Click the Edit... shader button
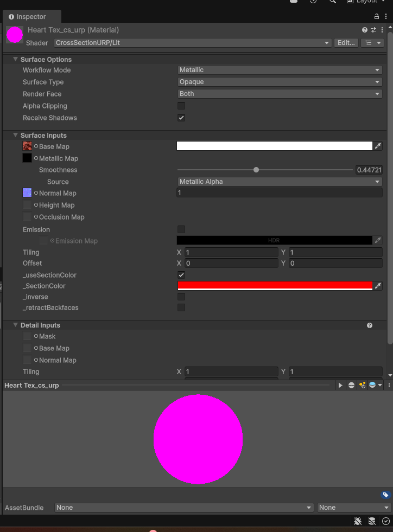 point(346,43)
